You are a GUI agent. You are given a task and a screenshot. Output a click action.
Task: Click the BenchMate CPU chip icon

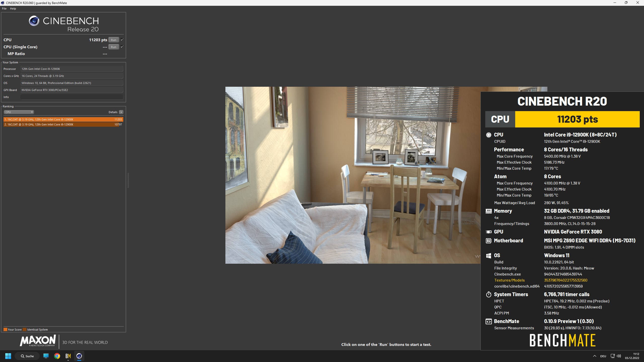(489, 135)
